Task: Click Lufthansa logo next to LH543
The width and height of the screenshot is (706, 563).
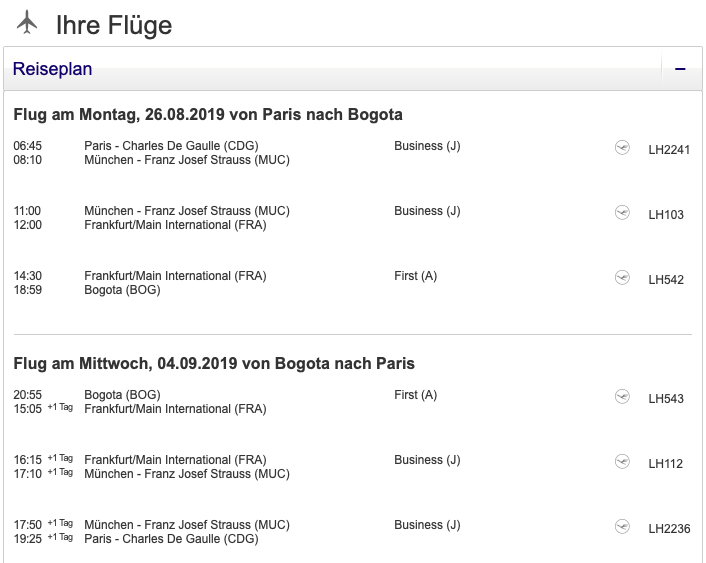Action: click(622, 397)
